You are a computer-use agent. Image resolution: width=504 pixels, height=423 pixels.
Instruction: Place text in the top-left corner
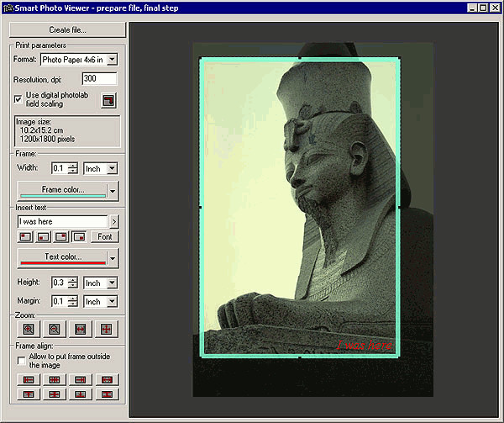tap(25, 237)
